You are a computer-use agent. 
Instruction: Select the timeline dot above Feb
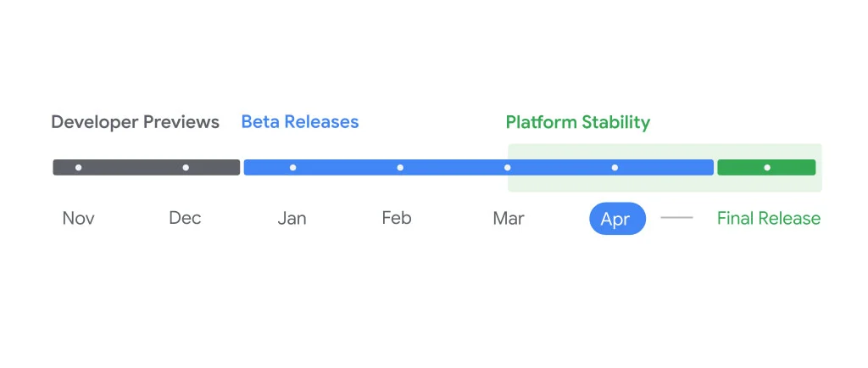(x=400, y=168)
